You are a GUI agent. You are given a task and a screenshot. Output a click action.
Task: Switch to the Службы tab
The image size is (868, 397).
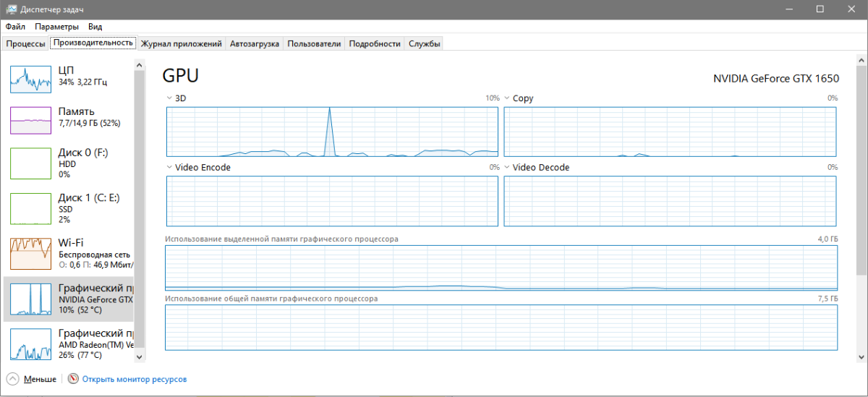coord(425,43)
